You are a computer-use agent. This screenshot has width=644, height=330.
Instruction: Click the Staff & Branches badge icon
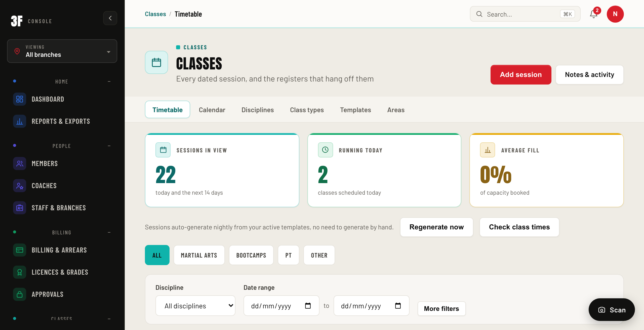click(20, 208)
